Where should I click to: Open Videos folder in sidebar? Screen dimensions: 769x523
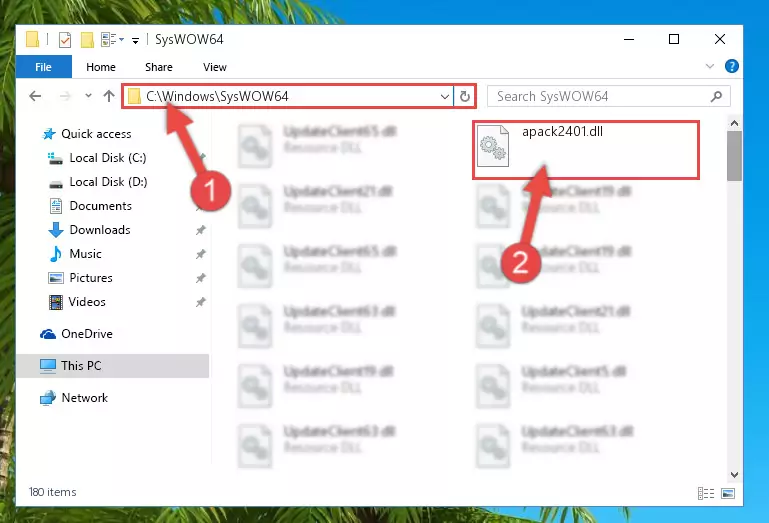point(87,302)
